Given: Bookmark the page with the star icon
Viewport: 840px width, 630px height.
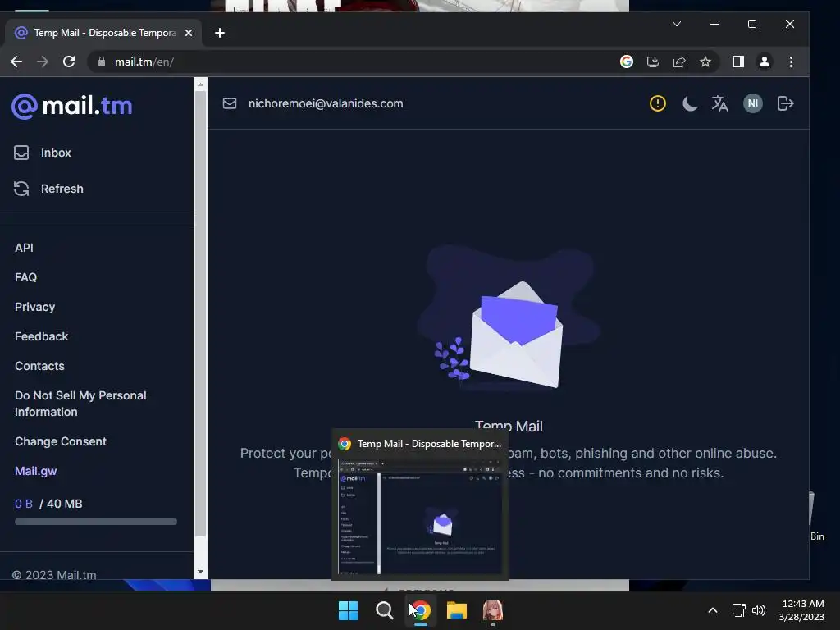Looking at the screenshot, I should (x=705, y=62).
